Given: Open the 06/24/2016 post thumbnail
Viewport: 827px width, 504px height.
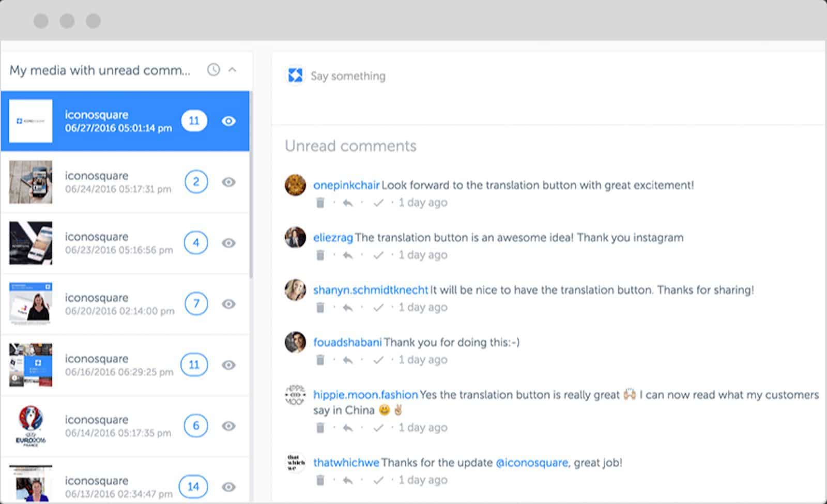Looking at the screenshot, I should tap(30, 182).
